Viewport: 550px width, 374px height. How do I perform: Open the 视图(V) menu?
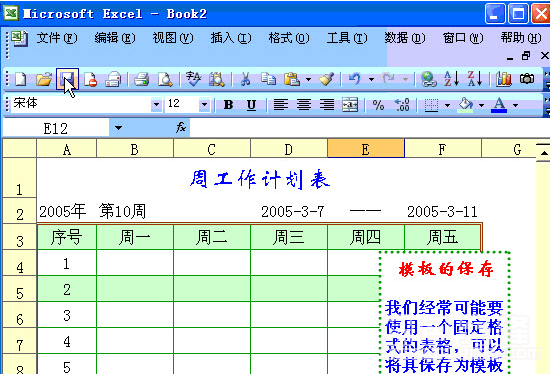173,38
